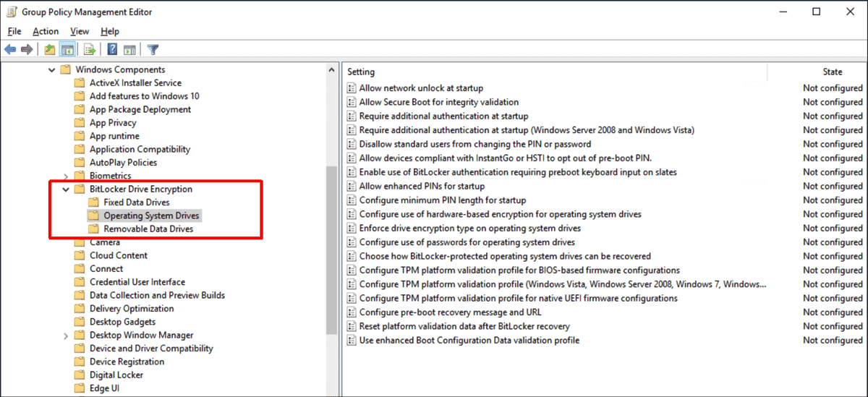This screenshot has height=397, width=868.
Task: Select 'Require additional authentication at startup' setting
Action: 443,116
